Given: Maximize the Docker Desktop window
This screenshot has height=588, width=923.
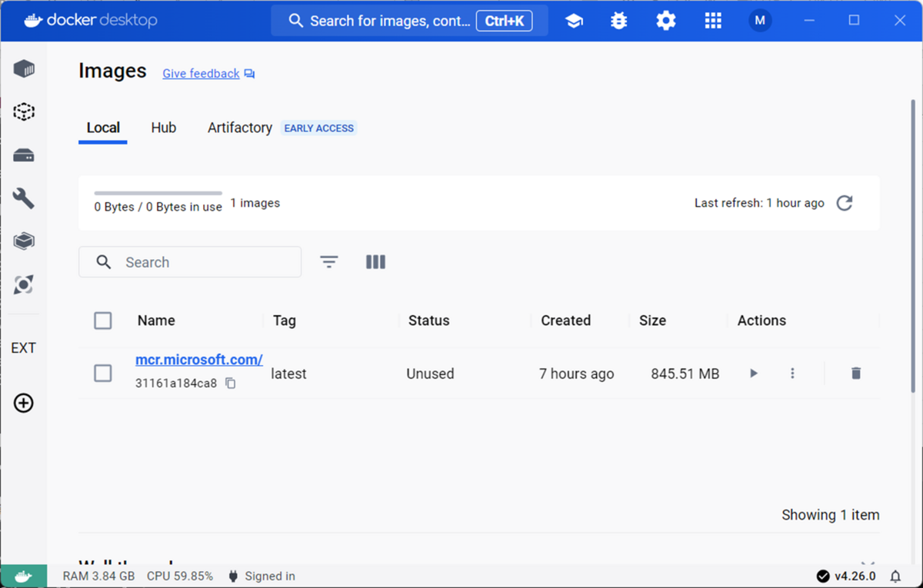Looking at the screenshot, I should 854,21.
